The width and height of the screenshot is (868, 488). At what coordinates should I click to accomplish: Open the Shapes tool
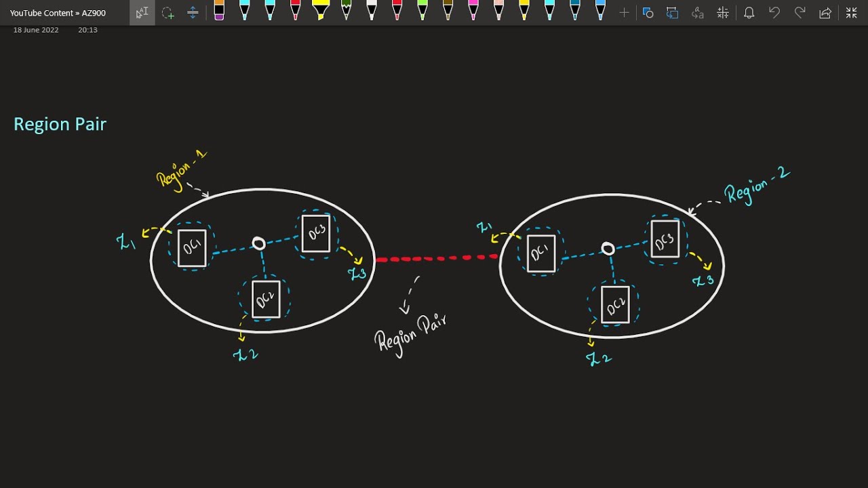tap(648, 13)
